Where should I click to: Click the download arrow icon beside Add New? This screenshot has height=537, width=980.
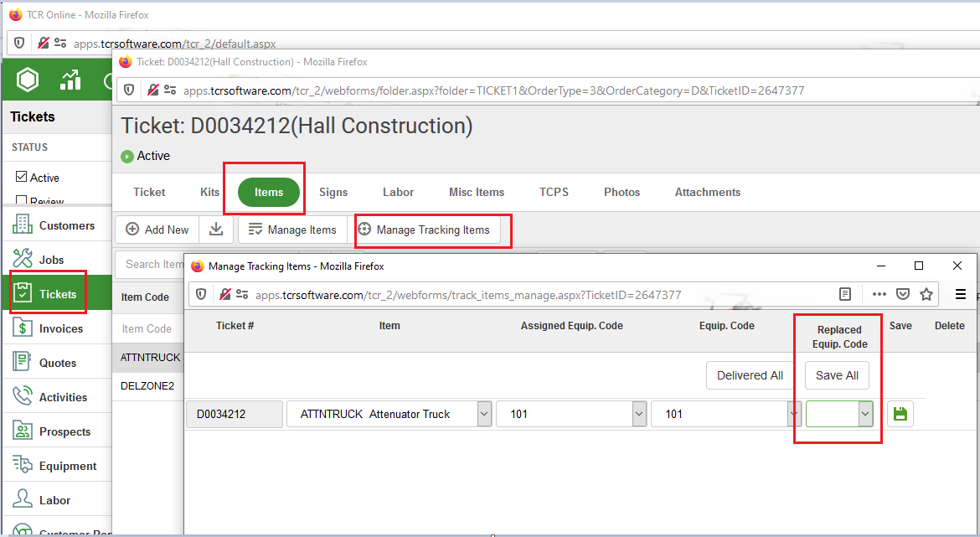click(x=216, y=230)
